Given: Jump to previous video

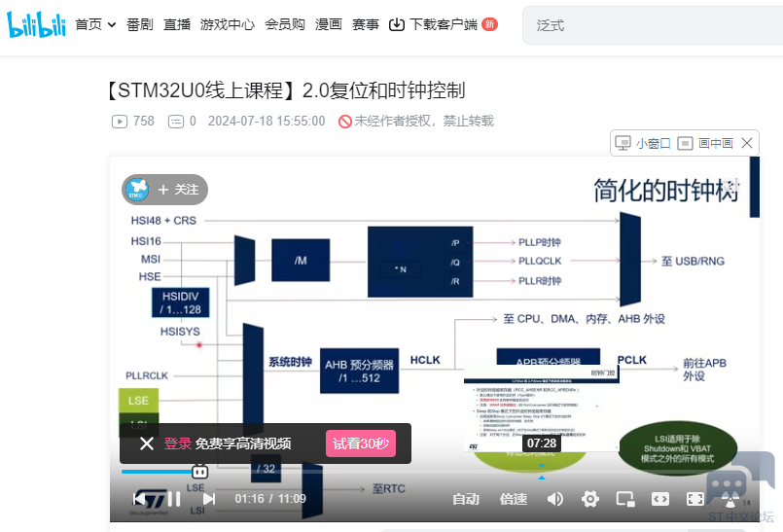Looking at the screenshot, I should pyautogui.click(x=139, y=499).
